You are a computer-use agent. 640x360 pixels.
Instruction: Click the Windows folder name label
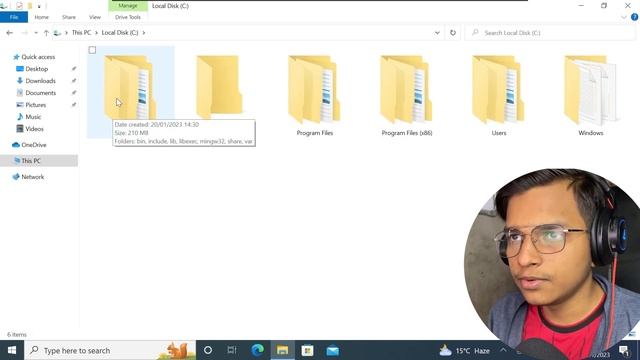coord(591,133)
